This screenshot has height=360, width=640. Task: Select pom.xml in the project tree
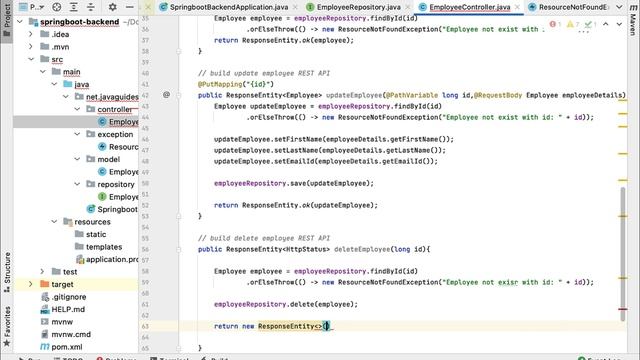click(67, 347)
